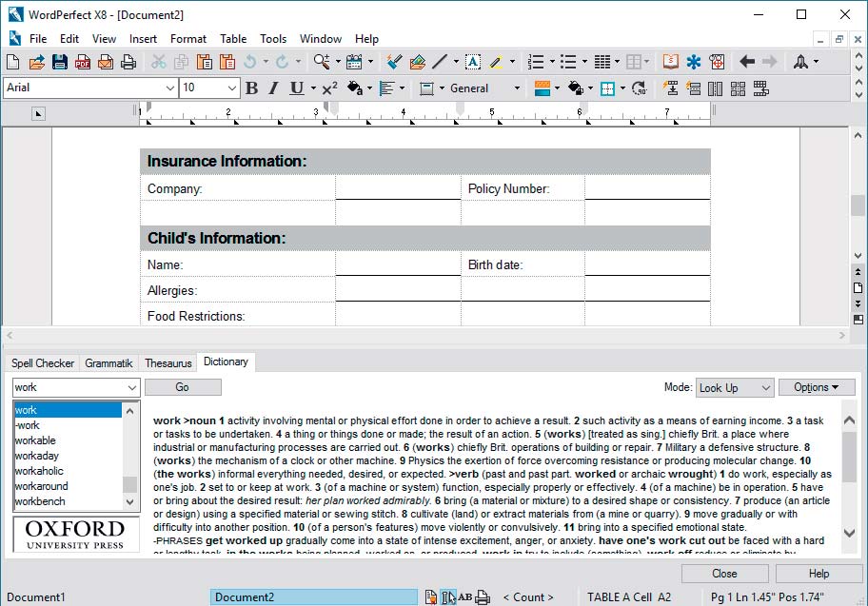Screen dimensions: 868x606
Task: Rotate cell contents 90 degrees
Action: [639, 88]
